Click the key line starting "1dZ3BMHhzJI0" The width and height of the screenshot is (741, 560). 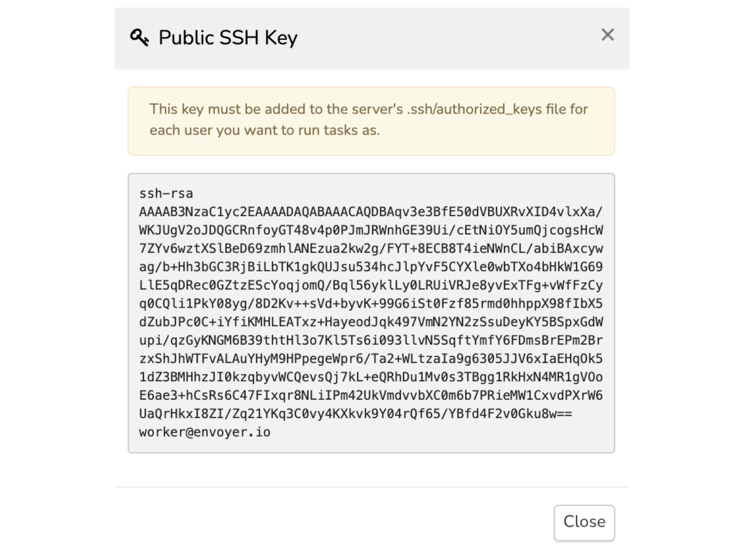click(371, 377)
